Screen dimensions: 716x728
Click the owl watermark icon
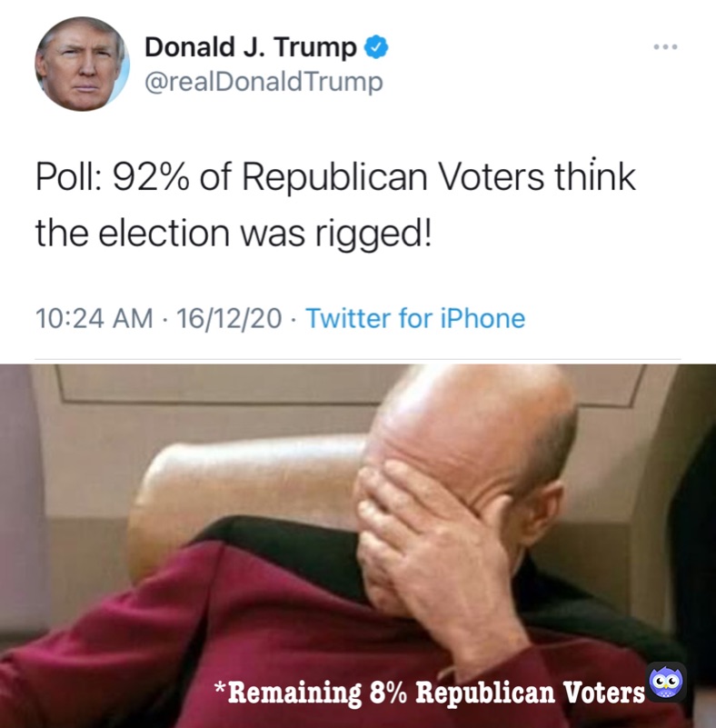tap(666, 682)
